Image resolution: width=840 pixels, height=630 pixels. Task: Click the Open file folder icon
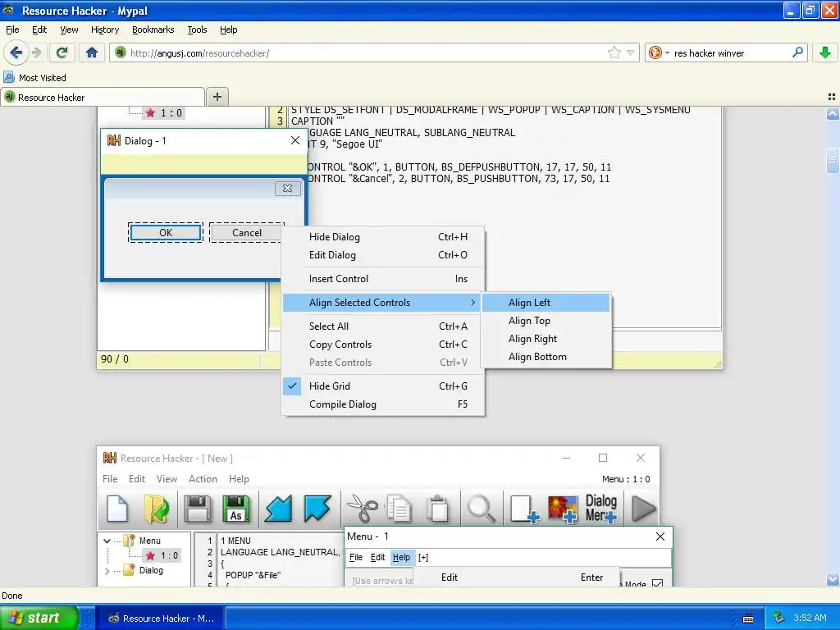pos(157,509)
